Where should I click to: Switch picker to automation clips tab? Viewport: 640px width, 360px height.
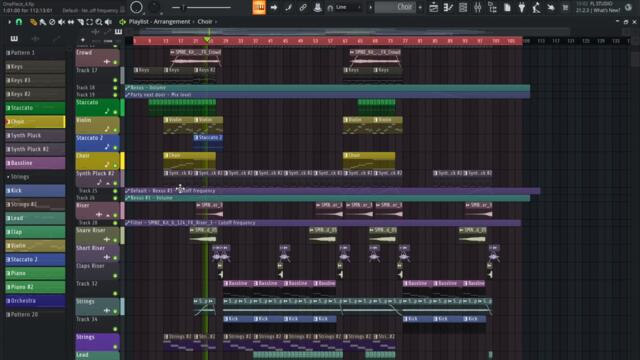click(56, 39)
